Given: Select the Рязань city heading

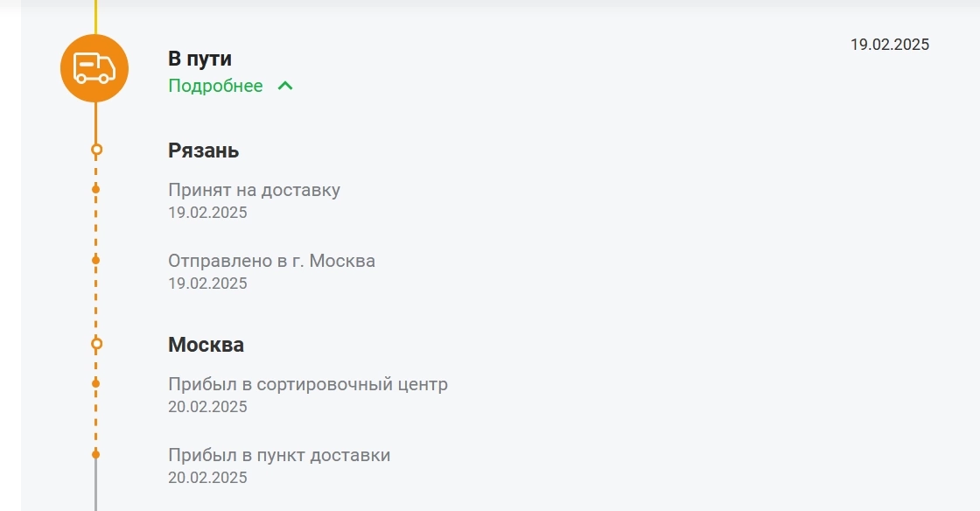Looking at the screenshot, I should [204, 150].
